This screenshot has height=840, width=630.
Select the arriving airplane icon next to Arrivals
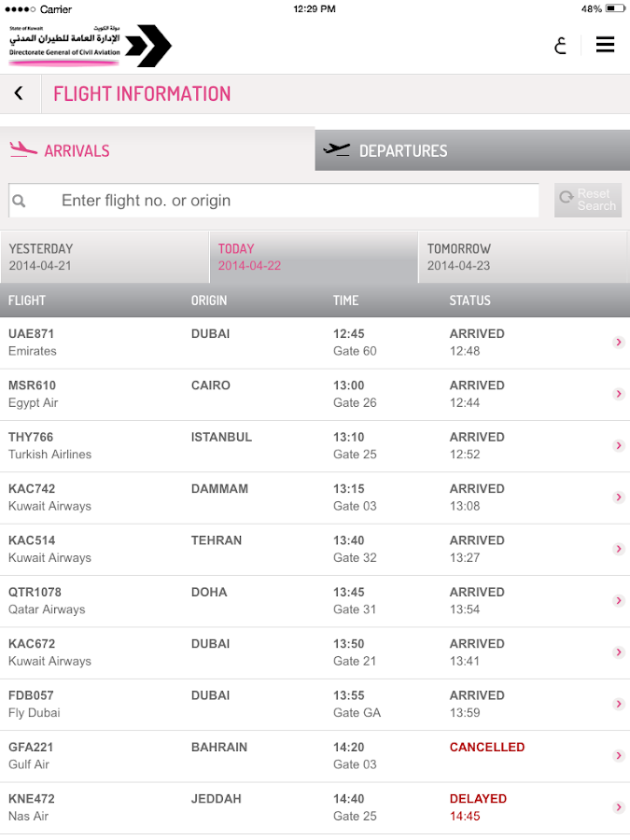tap(23, 148)
